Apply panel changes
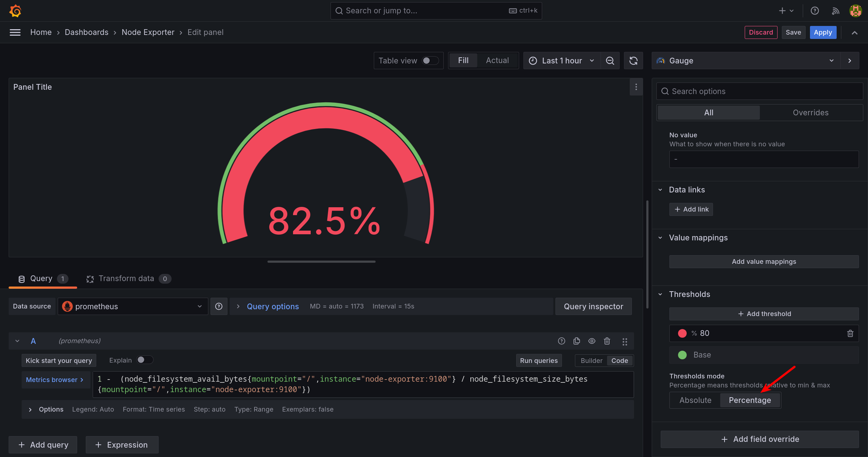This screenshot has height=457, width=868. (823, 32)
